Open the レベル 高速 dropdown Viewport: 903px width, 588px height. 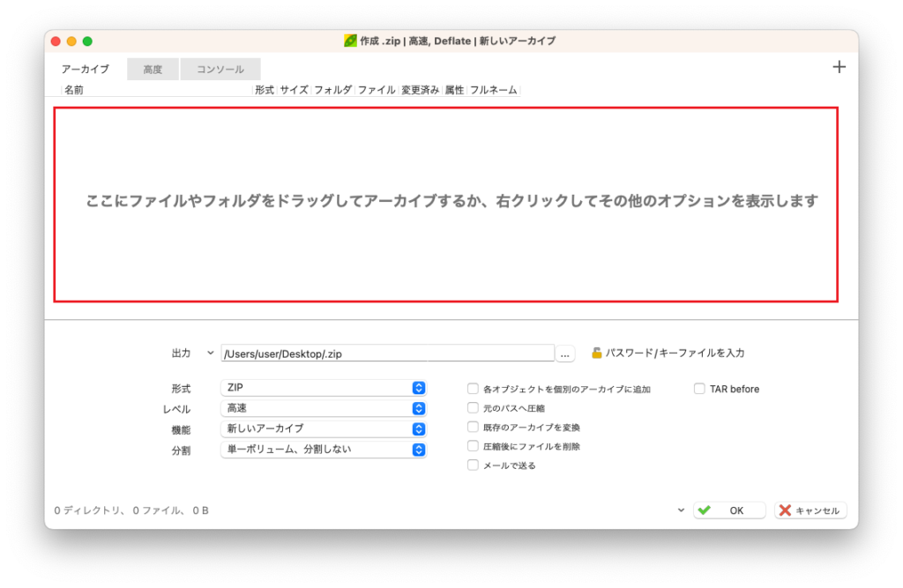323,408
